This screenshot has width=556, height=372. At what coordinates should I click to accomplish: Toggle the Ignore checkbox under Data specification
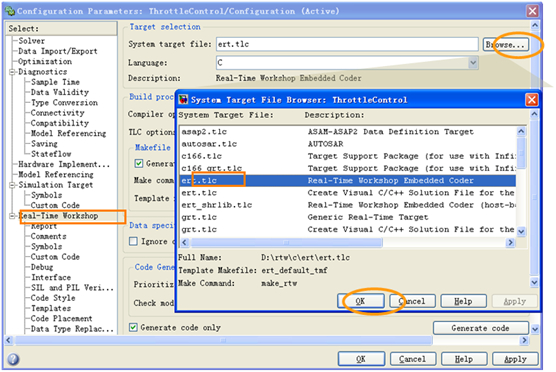133,241
